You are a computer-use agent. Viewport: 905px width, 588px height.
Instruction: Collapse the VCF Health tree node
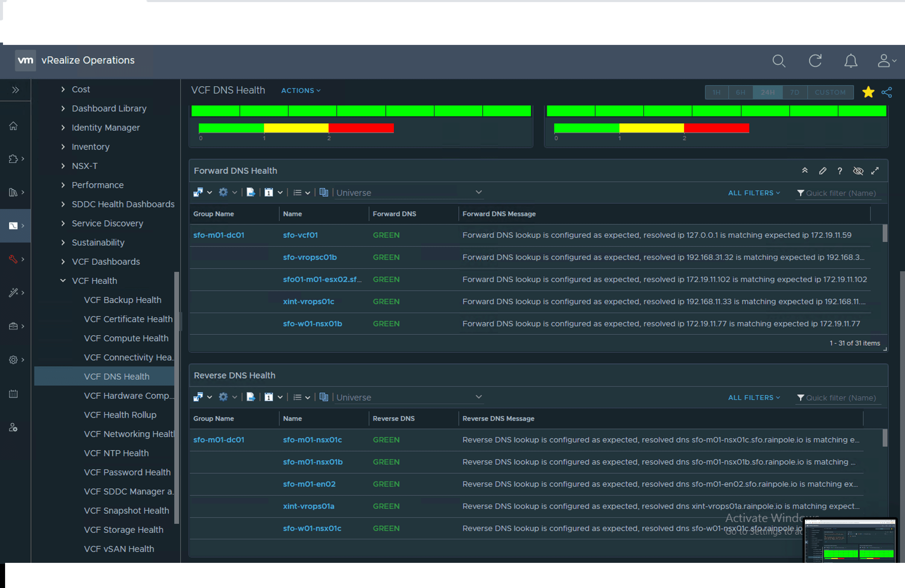click(x=63, y=281)
